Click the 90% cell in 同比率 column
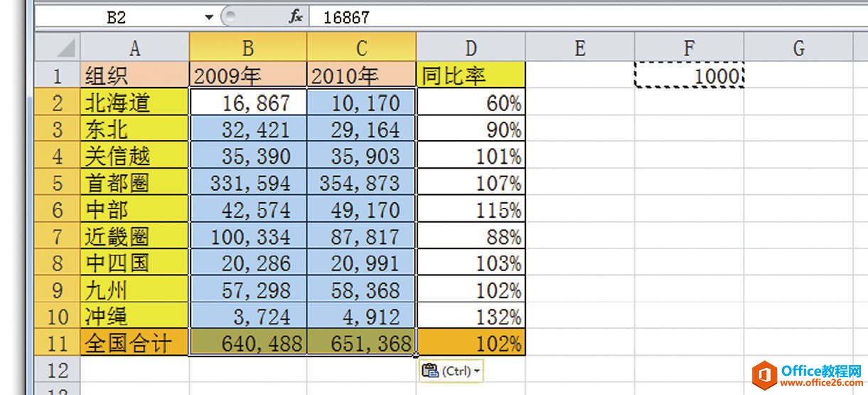868x395 pixels. click(x=471, y=130)
